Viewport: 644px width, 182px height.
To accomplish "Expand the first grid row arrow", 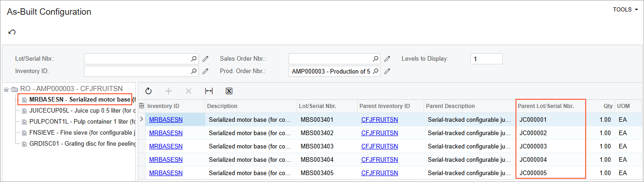I will tap(141, 119).
